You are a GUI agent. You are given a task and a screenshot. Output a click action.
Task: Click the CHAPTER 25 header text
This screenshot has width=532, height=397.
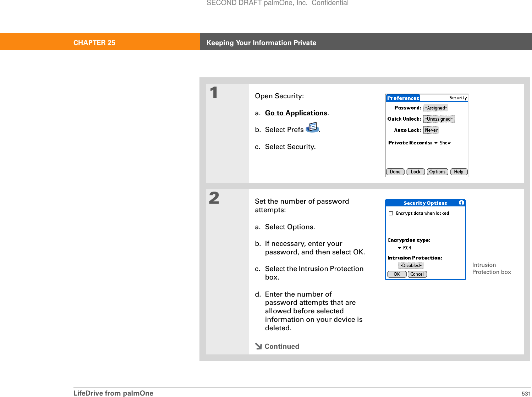point(94,43)
